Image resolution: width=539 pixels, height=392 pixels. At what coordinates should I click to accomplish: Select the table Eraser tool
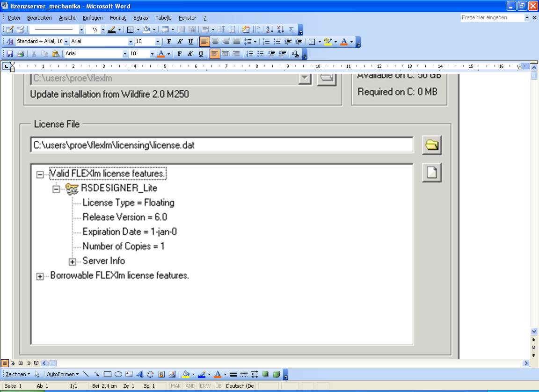pos(20,29)
